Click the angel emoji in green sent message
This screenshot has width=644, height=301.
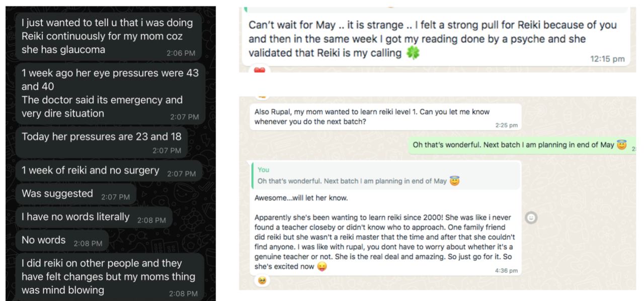point(622,145)
